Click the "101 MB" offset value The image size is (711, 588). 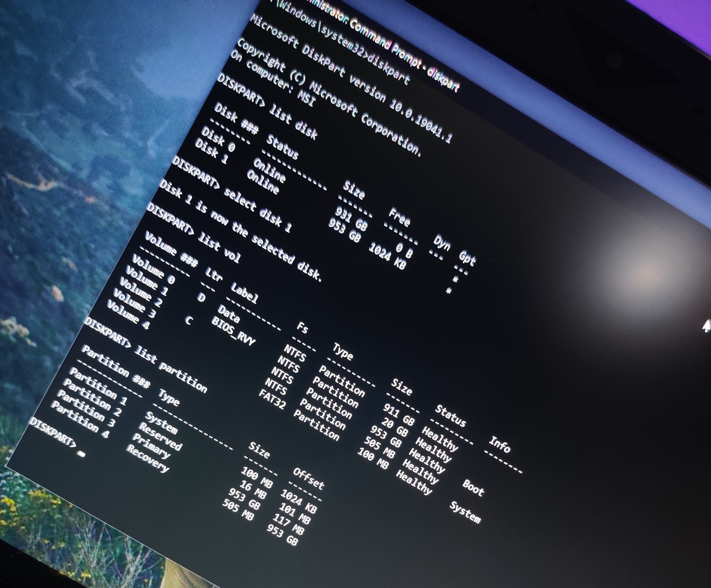pyautogui.click(x=294, y=514)
